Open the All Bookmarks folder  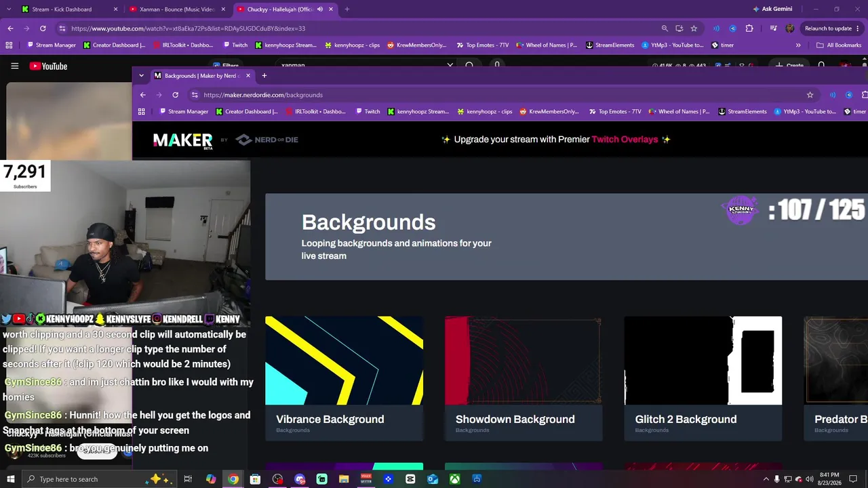(x=839, y=45)
